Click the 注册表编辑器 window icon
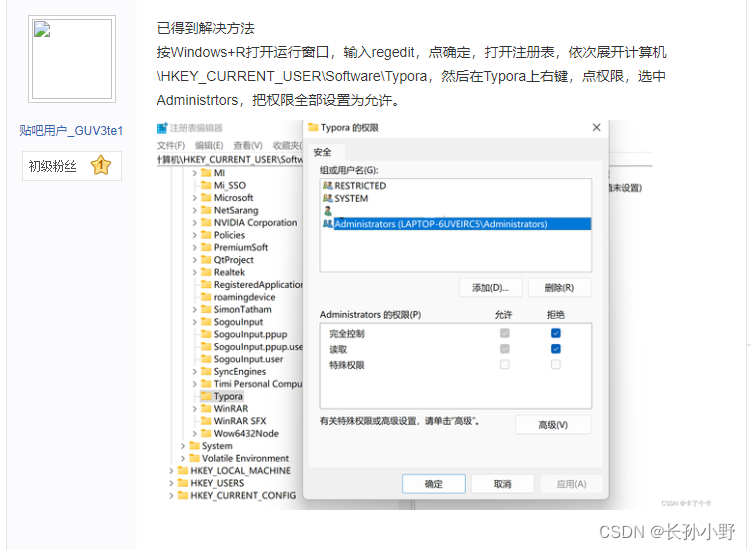 coord(162,128)
